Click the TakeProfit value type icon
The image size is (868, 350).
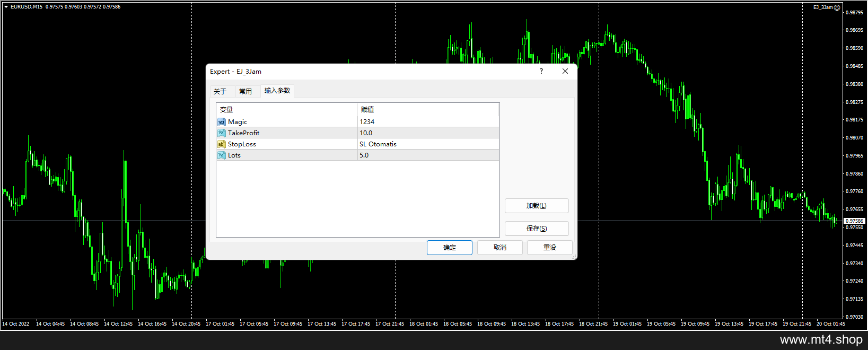[221, 133]
